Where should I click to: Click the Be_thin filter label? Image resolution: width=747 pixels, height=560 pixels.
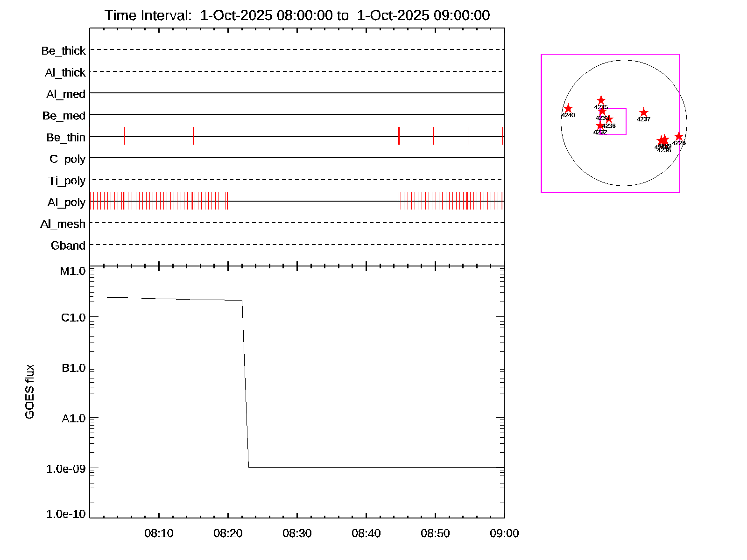[x=66, y=137]
